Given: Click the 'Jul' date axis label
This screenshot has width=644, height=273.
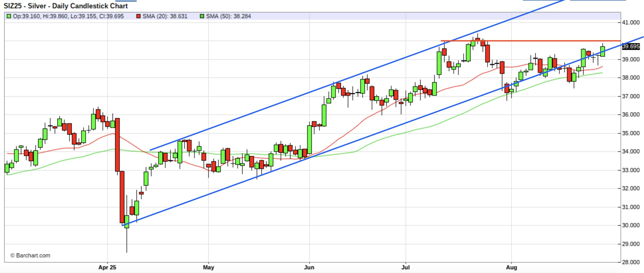Looking at the screenshot, I should 406,268.
